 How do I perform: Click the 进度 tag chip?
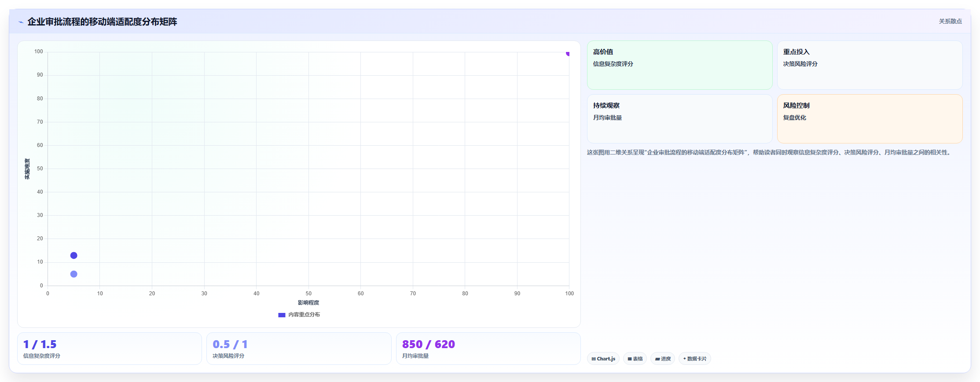coord(663,359)
